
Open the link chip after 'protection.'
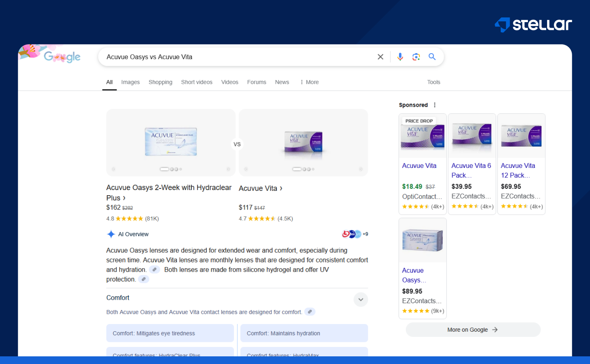(144, 279)
